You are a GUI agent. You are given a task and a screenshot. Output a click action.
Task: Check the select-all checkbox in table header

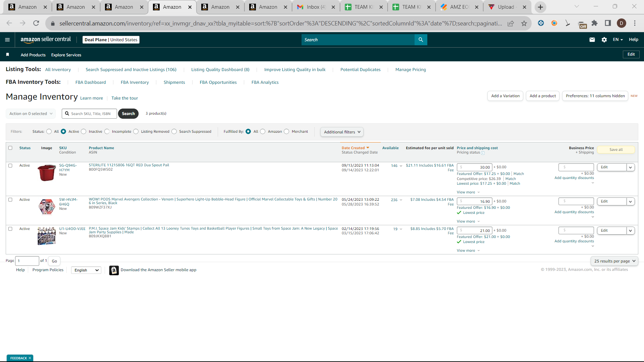[10, 148]
